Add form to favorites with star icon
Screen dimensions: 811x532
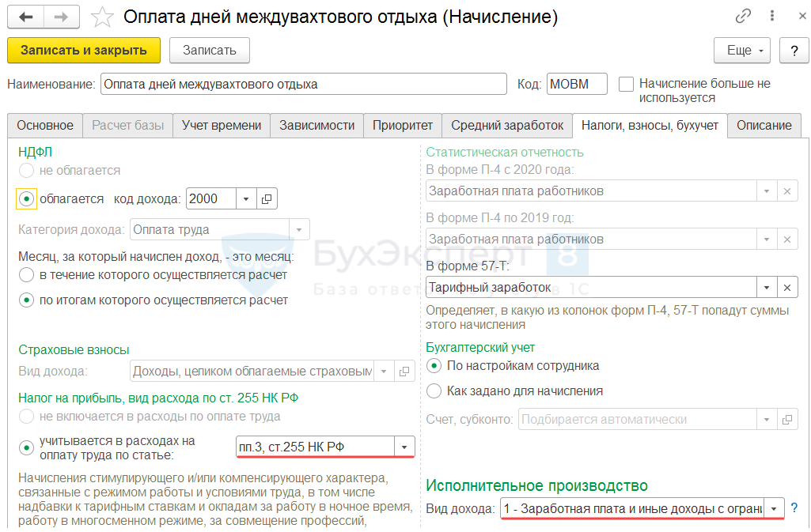coord(102,17)
